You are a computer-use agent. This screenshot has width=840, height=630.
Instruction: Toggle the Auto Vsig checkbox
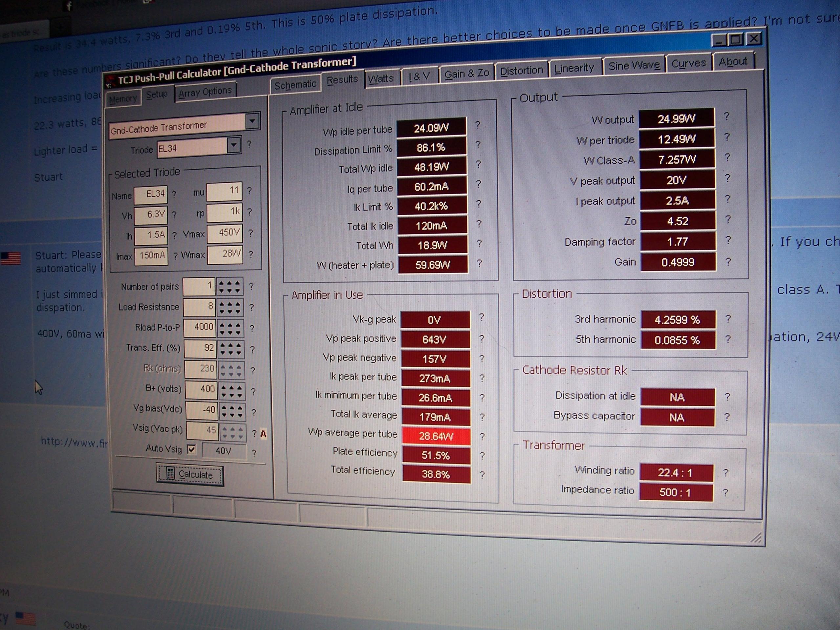(191, 449)
